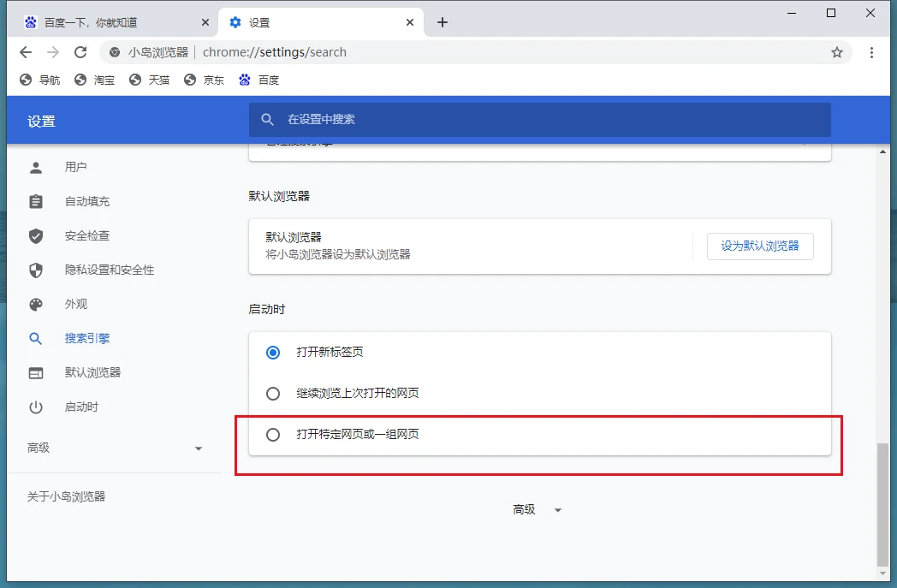Click the power icon beside 启动时

click(x=36, y=407)
